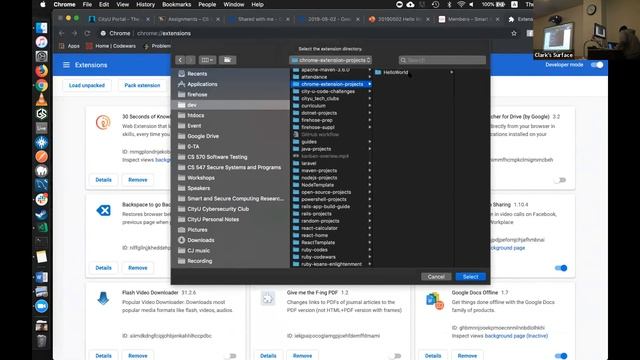Expand the dotnet-projects folder arrow

[369, 113]
